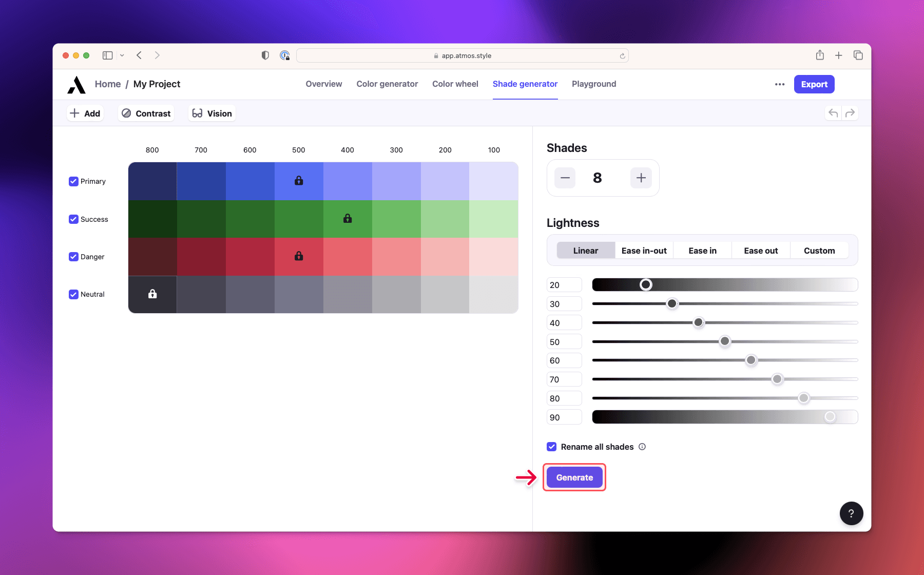Click the Atmos logo icon
Viewport: 924px width, 575px height.
(76, 85)
